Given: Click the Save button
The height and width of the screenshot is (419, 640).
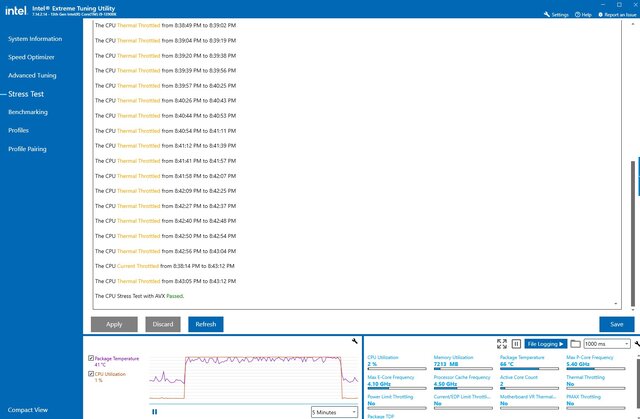Looking at the screenshot, I should (616, 324).
